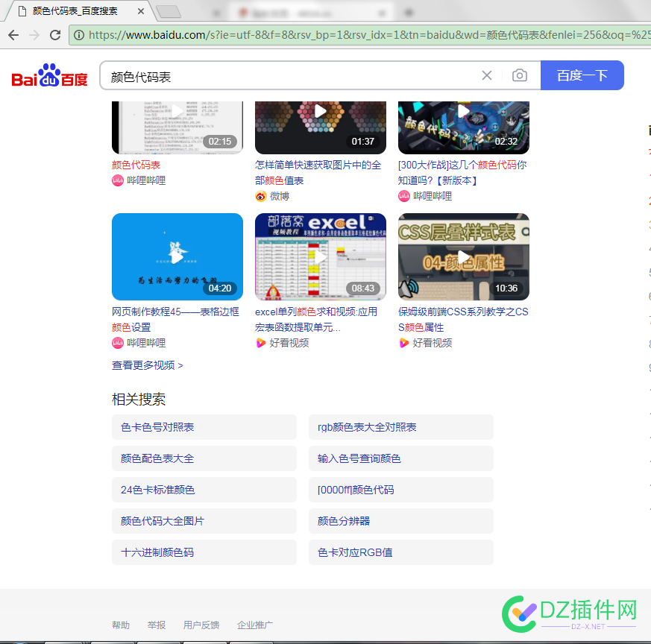Open 保姆级前端CSS系列教学之CSS颜色属性 link
This screenshot has width=651, height=644.
[x=463, y=320]
